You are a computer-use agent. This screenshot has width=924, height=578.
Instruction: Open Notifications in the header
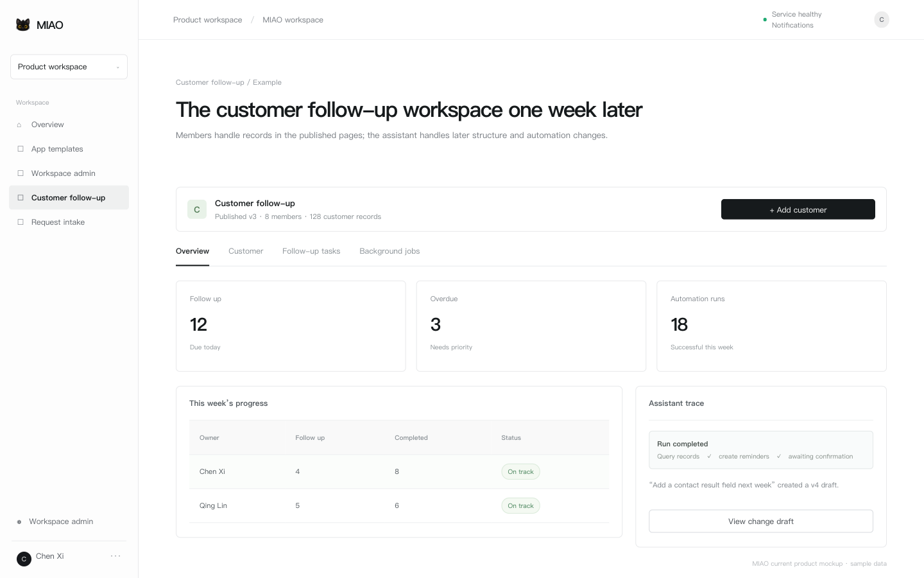click(792, 26)
